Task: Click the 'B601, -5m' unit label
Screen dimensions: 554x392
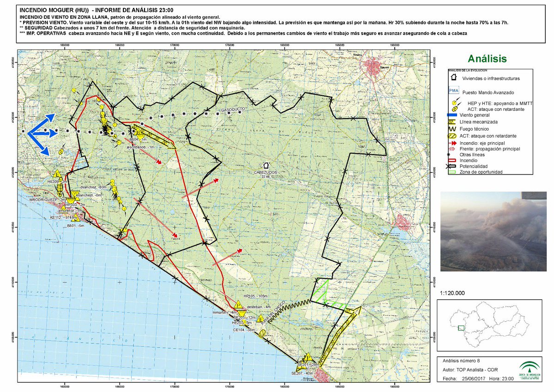Action: click(76, 226)
